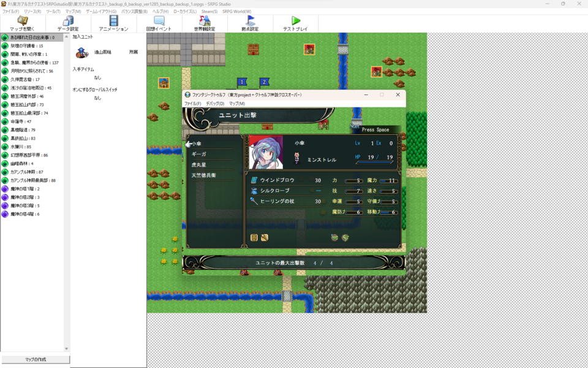The height and width of the screenshot is (368, 588).
Task: Click the 魔力 stat bar showing 11
Action: pos(389,180)
